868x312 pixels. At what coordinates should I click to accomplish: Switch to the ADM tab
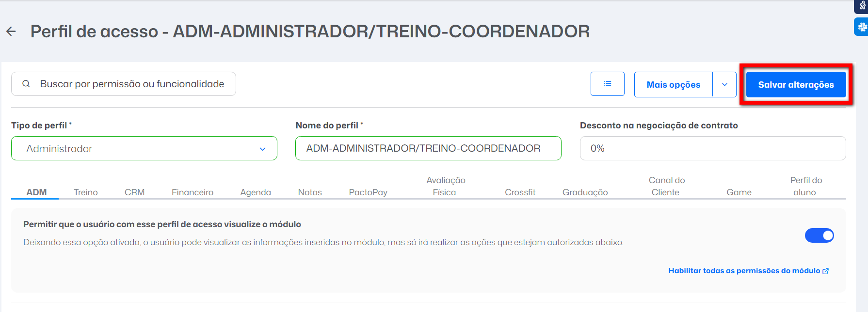coord(36,192)
